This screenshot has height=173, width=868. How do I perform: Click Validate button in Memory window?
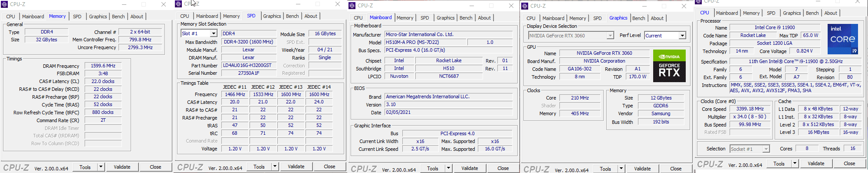click(122, 167)
